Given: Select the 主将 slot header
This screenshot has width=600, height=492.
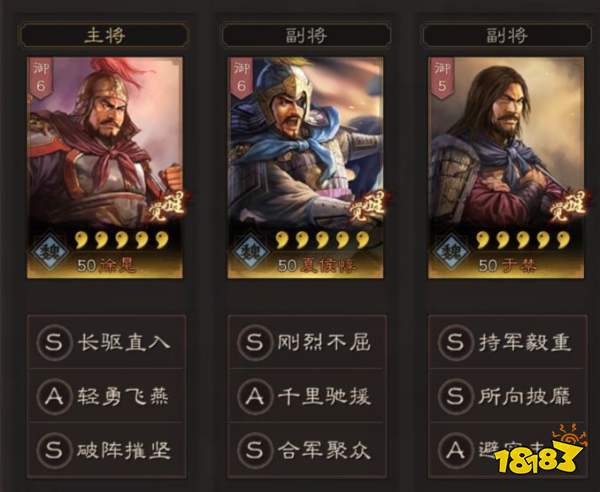Looking at the screenshot, I should 104,35.
